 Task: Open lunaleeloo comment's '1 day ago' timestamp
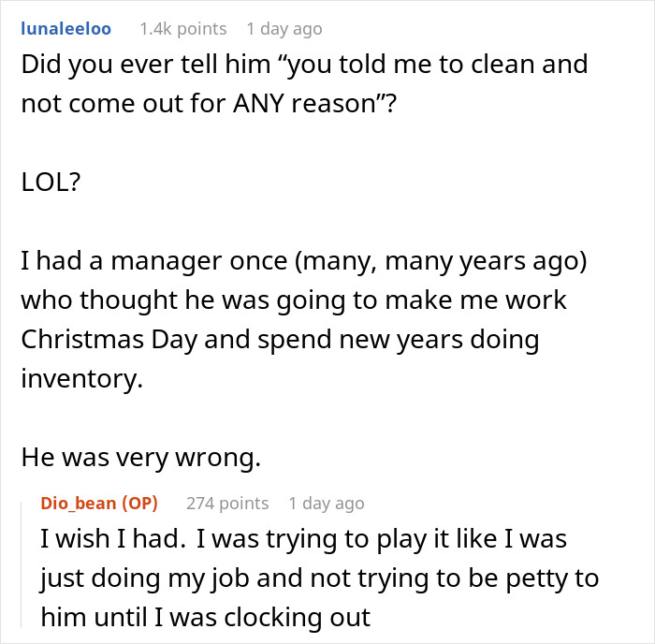click(x=284, y=28)
